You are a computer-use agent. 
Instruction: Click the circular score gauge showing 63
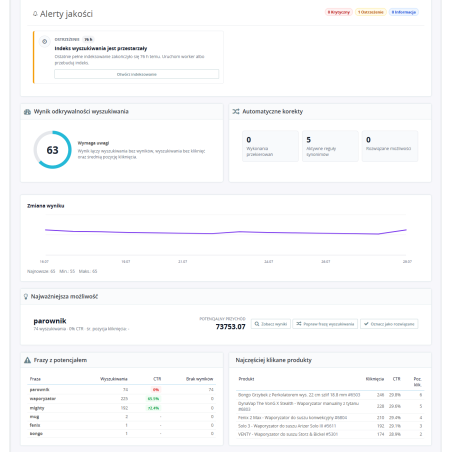pyautogui.click(x=52, y=150)
